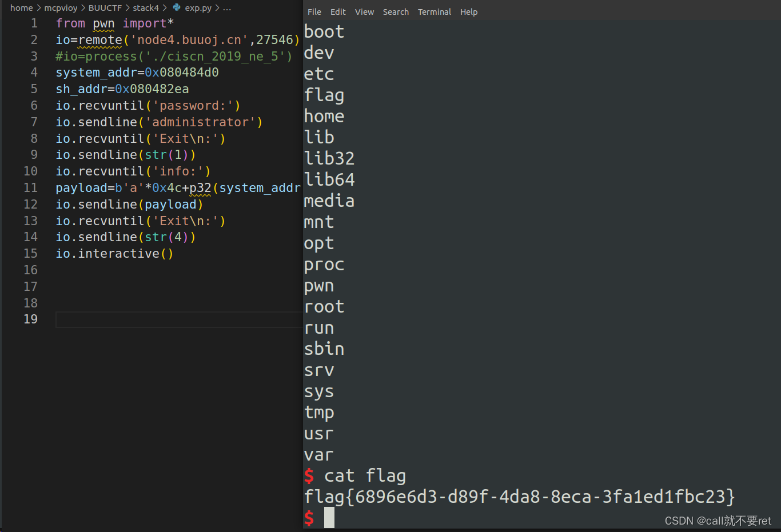Screen dimensions: 781x532
Task: Place cursor in empty line 19
Action: [x=178, y=319]
